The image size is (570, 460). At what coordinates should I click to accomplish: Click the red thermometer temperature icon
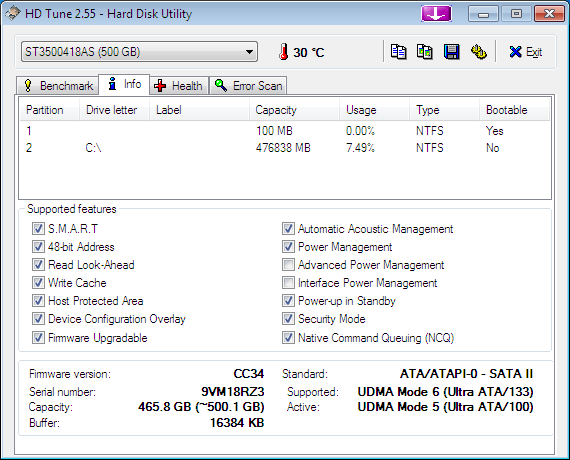coord(284,52)
